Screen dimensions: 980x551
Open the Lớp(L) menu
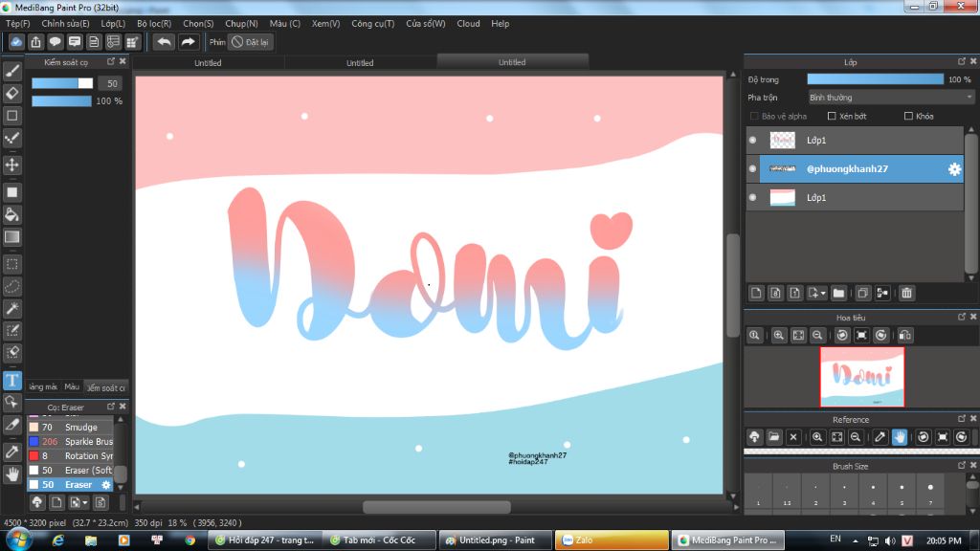(113, 24)
